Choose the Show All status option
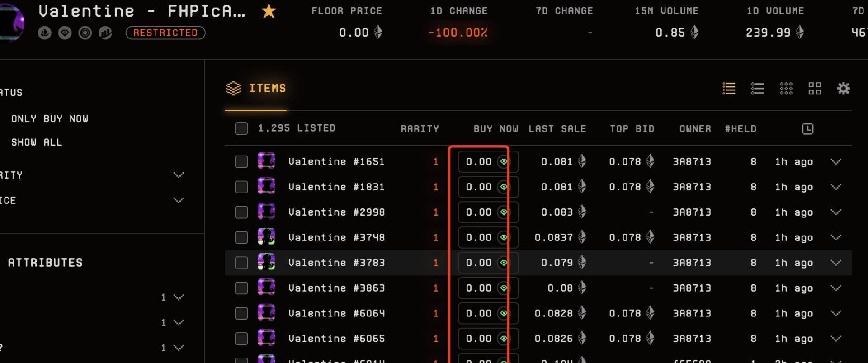This screenshot has width=868, height=363. (37, 142)
